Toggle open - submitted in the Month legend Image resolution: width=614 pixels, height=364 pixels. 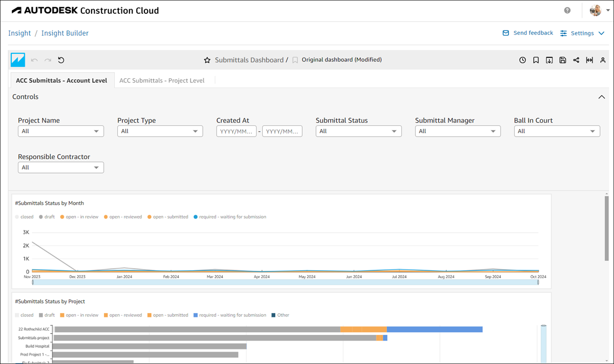click(168, 217)
